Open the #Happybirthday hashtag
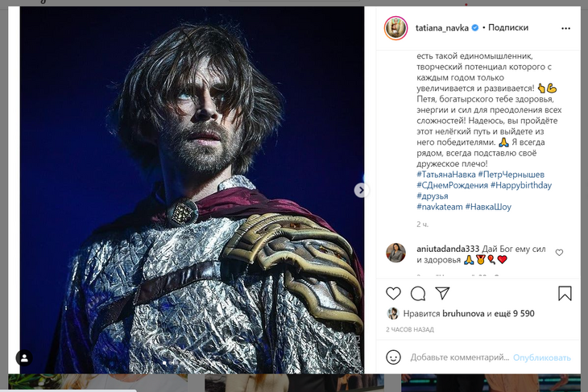The image size is (588, 392). click(521, 185)
